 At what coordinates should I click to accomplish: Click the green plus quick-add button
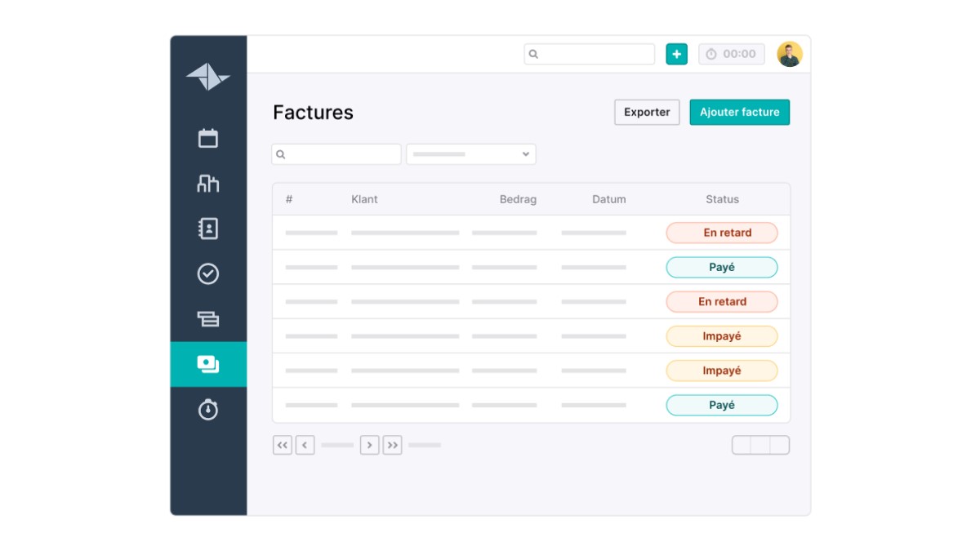click(676, 54)
